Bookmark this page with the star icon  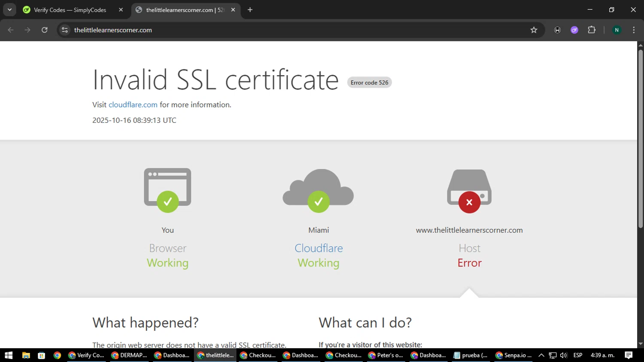click(x=534, y=30)
